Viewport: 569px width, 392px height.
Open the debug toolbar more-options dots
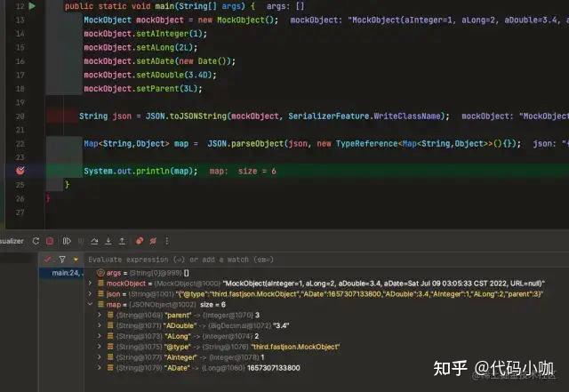click(166, 241)
